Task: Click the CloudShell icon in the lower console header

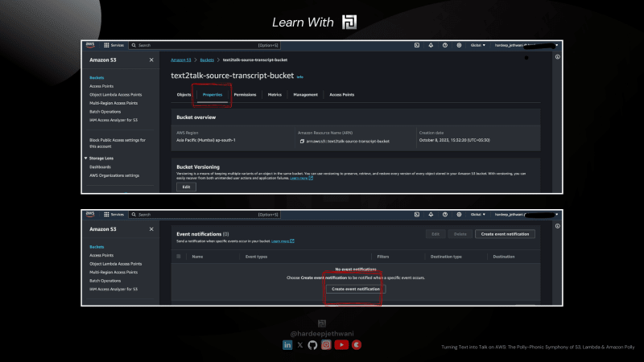Action: pos(416,214)
